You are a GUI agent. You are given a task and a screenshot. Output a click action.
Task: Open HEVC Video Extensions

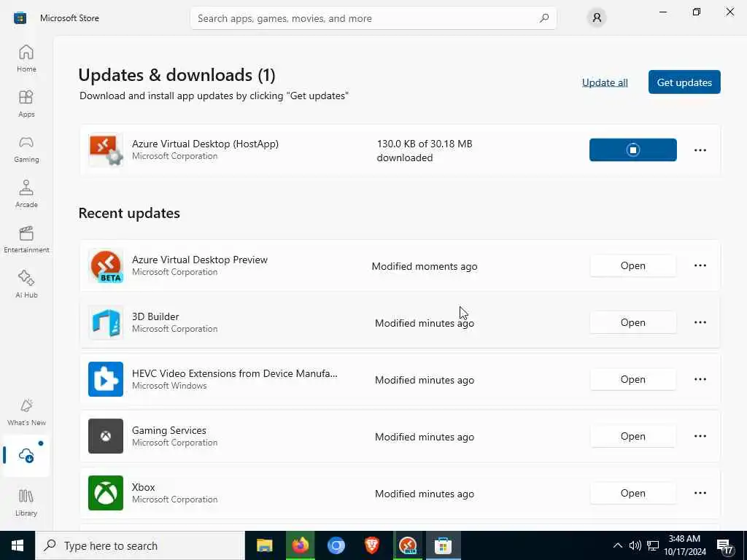tap(632, 379)
